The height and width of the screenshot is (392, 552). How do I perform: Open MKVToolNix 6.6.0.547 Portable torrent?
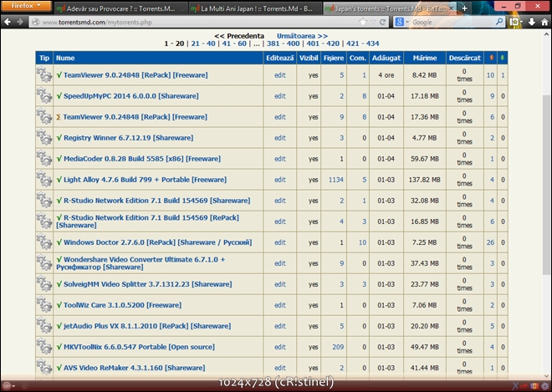(x=139, y=347)
